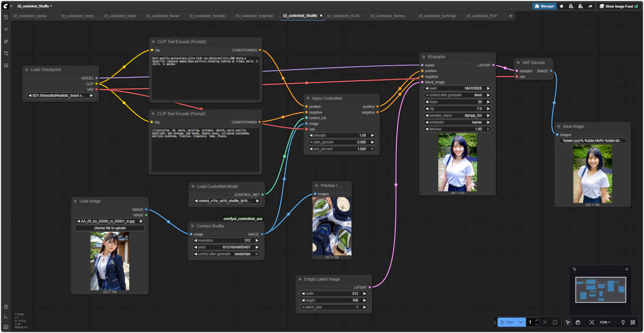Open the Run button dropdown arrow
Screen dimensions: 644x333
[x=521, y=322]
